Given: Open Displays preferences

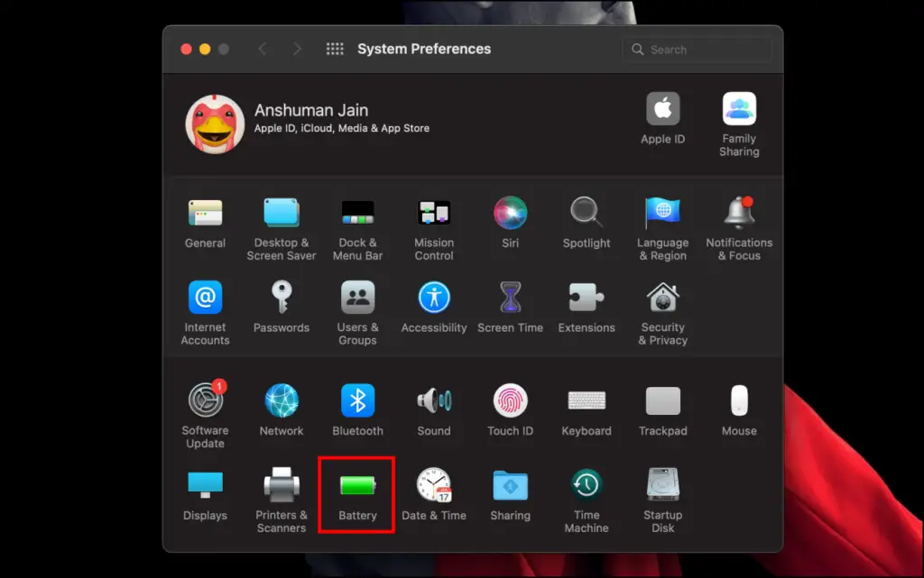Looking at the screenshot, I should (x=205, y=485).
